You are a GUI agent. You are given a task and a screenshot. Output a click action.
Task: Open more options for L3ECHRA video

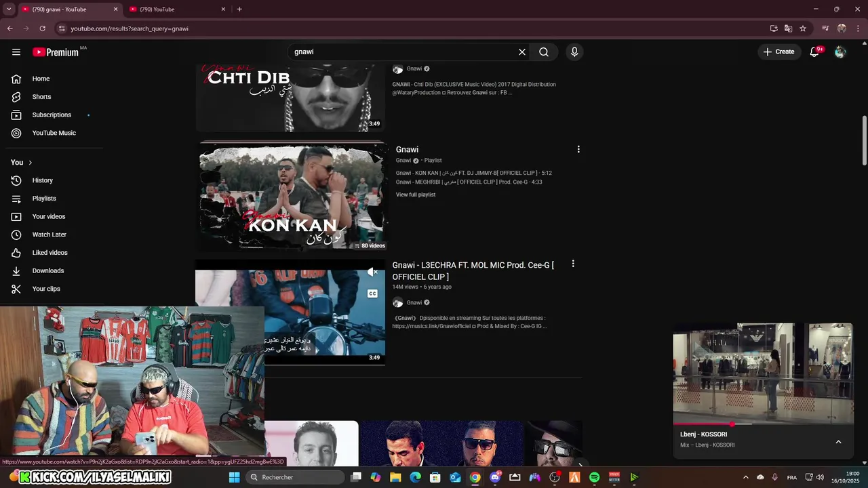(573, 264)
